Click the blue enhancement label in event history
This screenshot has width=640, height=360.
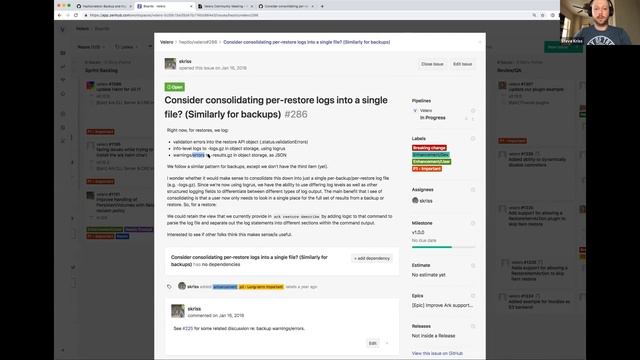(224, 287)
